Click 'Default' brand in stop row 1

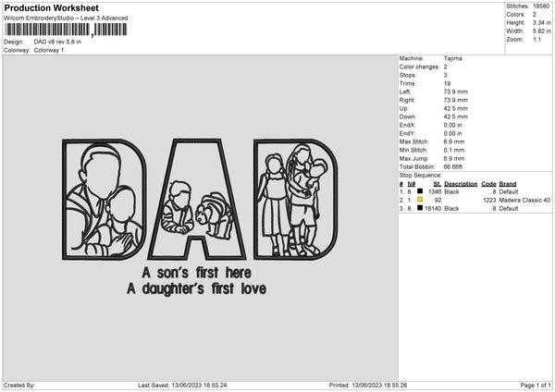tap(509, 191)
